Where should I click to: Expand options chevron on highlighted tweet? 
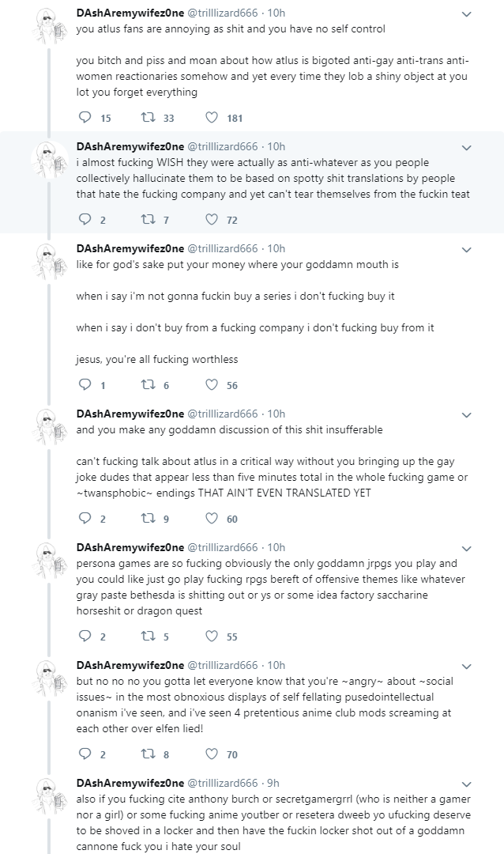466,148
